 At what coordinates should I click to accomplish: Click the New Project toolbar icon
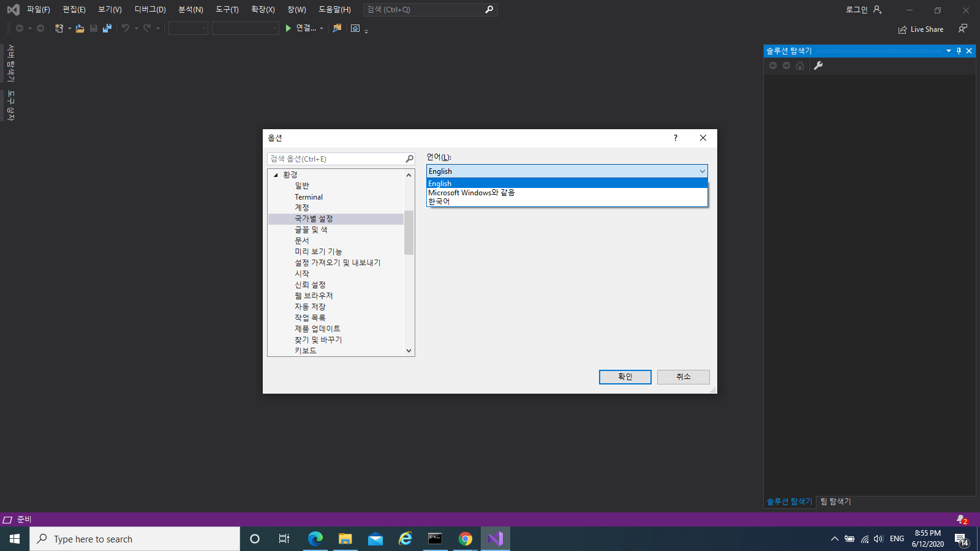click(59, 28)
